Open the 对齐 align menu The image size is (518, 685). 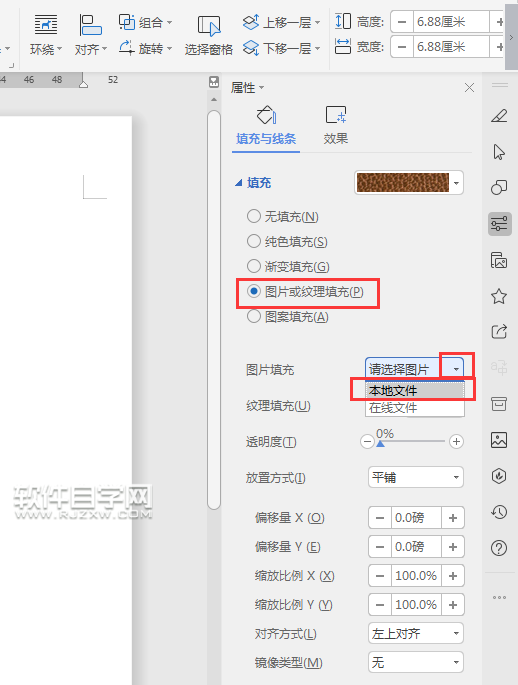[x=90, y=35]
